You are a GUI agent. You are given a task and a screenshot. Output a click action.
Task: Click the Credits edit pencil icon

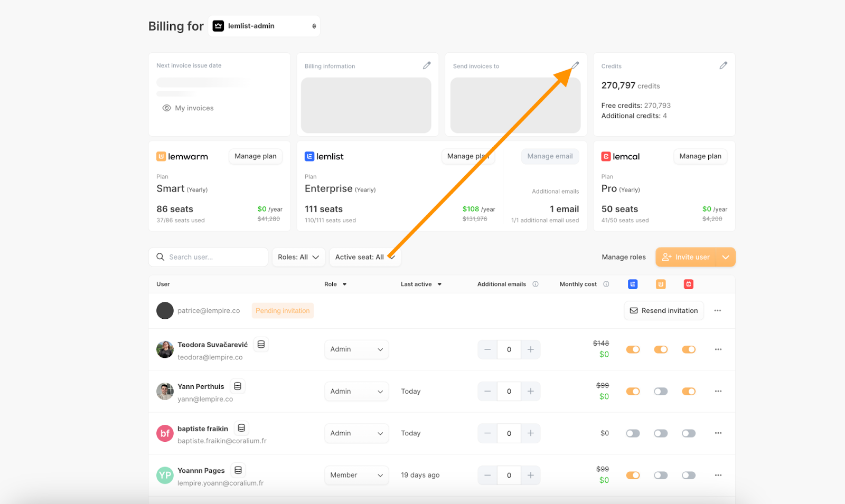click(723, 65)
